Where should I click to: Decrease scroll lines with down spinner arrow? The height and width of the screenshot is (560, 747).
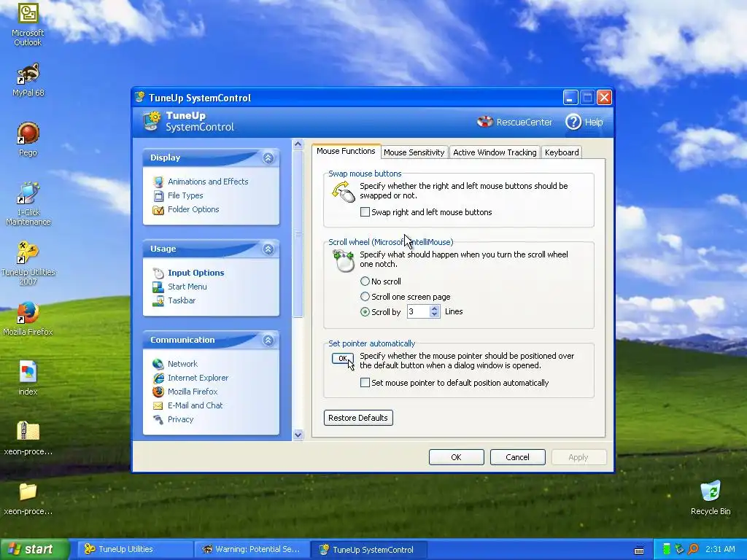(x=434, y=315)
